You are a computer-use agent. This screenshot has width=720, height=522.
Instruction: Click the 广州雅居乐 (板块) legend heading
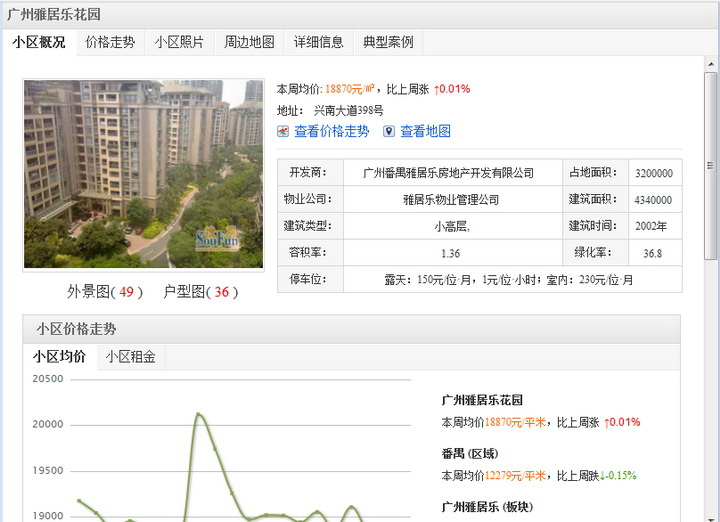pyautogui.click(x=487, y=507)
